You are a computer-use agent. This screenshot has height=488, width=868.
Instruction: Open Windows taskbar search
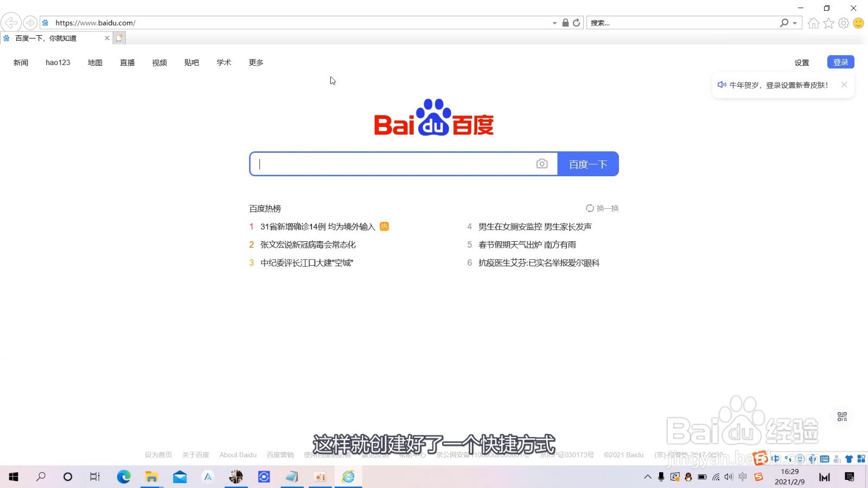[x=41, y=477]
